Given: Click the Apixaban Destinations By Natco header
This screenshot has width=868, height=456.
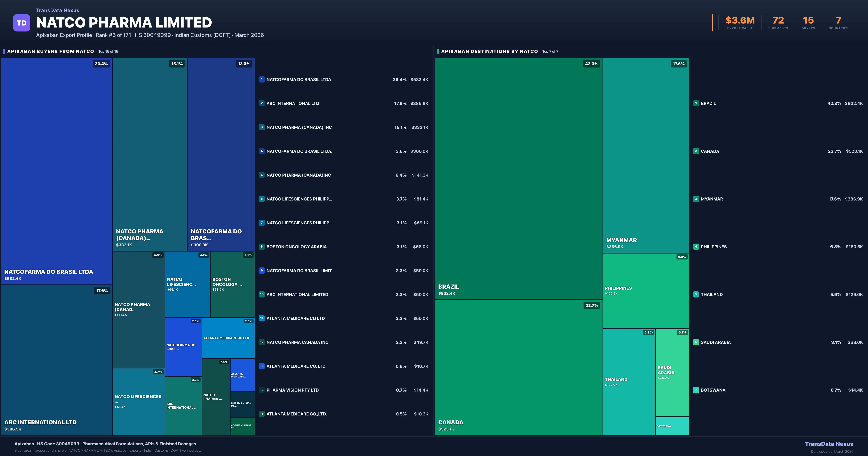Looking at the screenshot, I should pyautogui.click(x=489, y=51).
